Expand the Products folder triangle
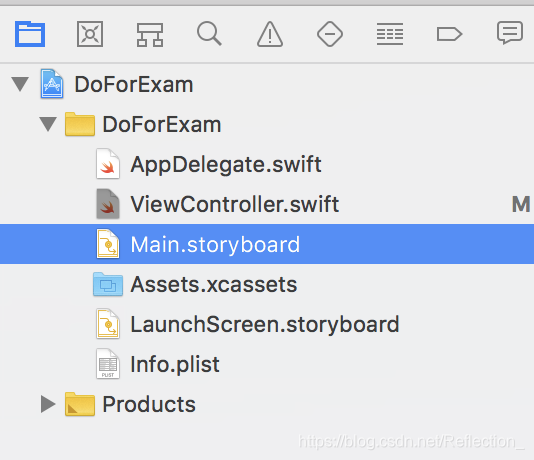The height and width of the screenshot is (460, 534). click(x=48, y=404)
